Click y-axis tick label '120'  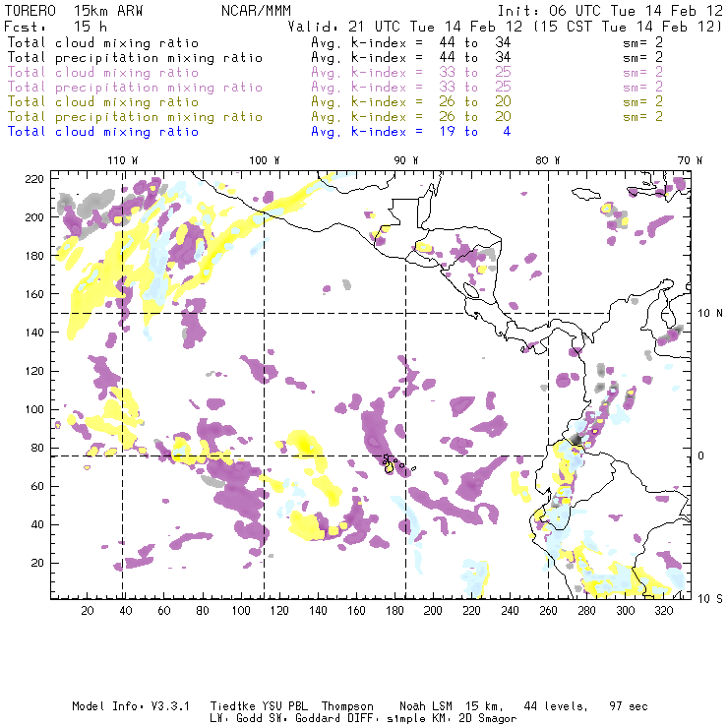click(34, 371)
